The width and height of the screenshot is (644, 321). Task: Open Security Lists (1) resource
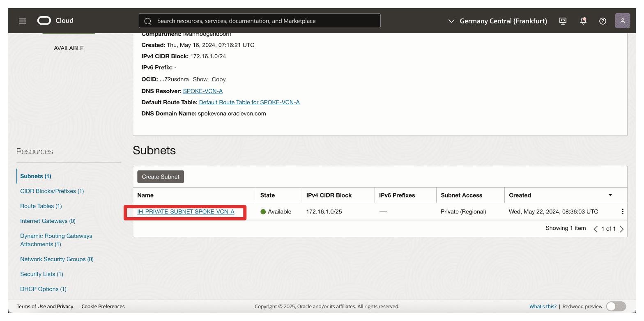tap(42, 274)
